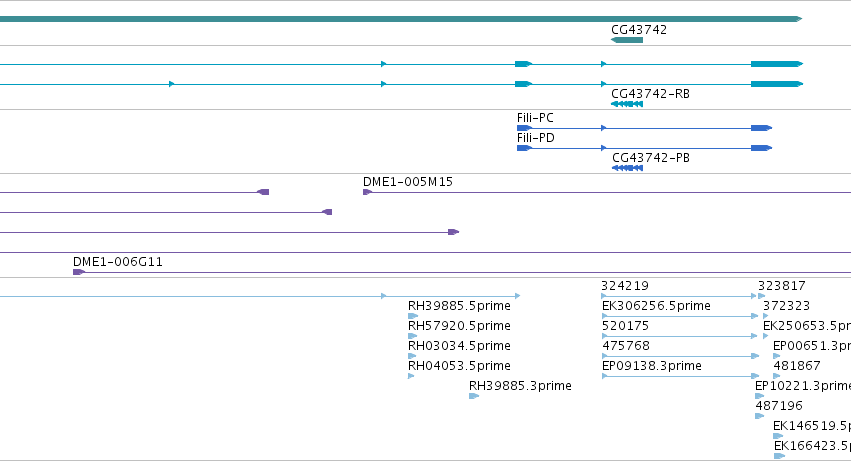
Task: Click the 323817 feature label
Action: tap(782, 286)
